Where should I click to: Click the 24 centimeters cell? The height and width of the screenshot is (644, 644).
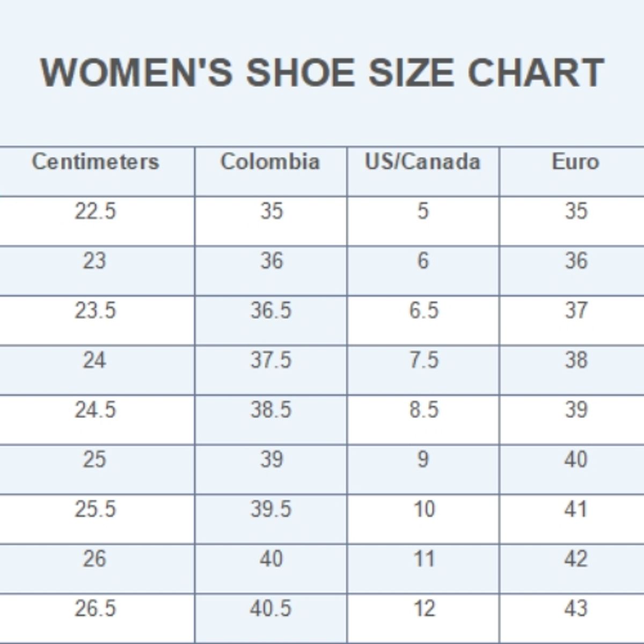pos(94,361)
